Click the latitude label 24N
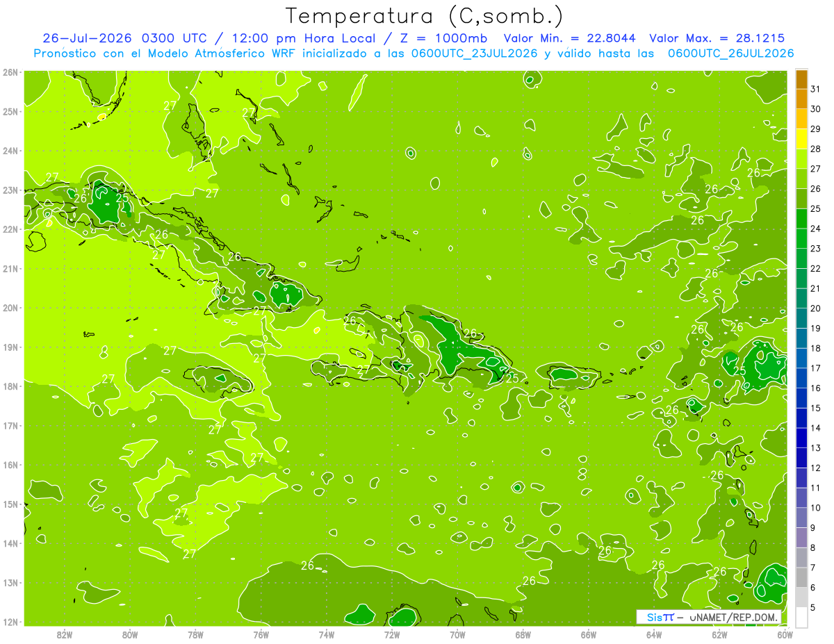 (10, 151)
